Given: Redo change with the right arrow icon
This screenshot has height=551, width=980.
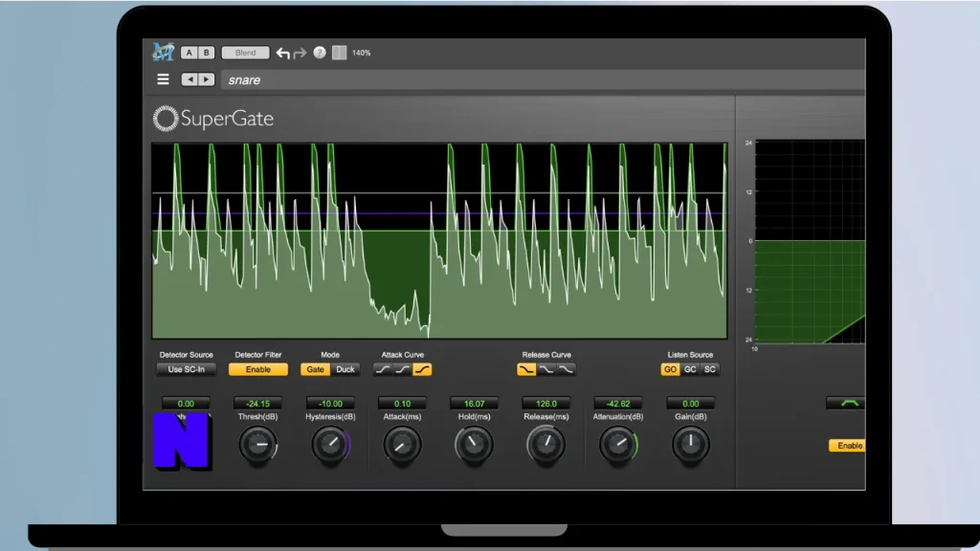Looking at the screenshot, I should pyautogui.click(x=300, y=54).
